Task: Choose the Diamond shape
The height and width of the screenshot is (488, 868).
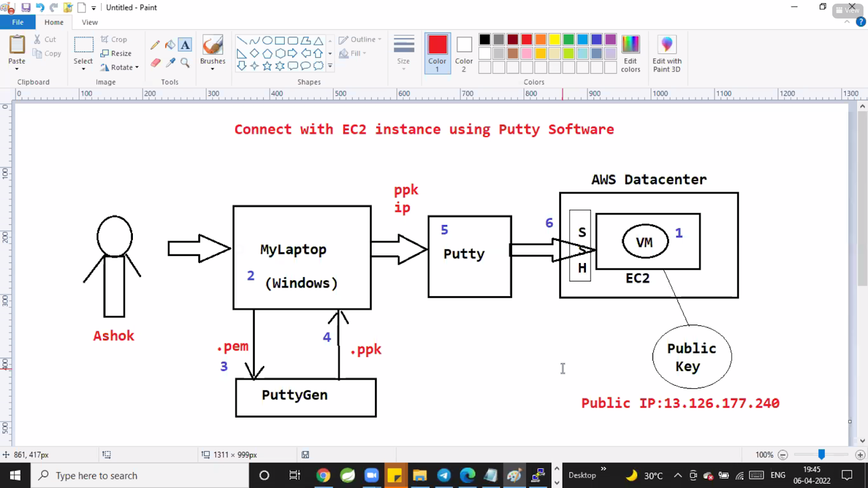Action: coord(254,53)
